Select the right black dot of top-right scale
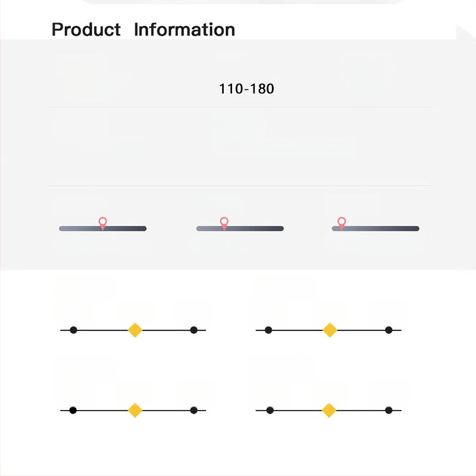 pyautogui.click(x=389, y=330)
